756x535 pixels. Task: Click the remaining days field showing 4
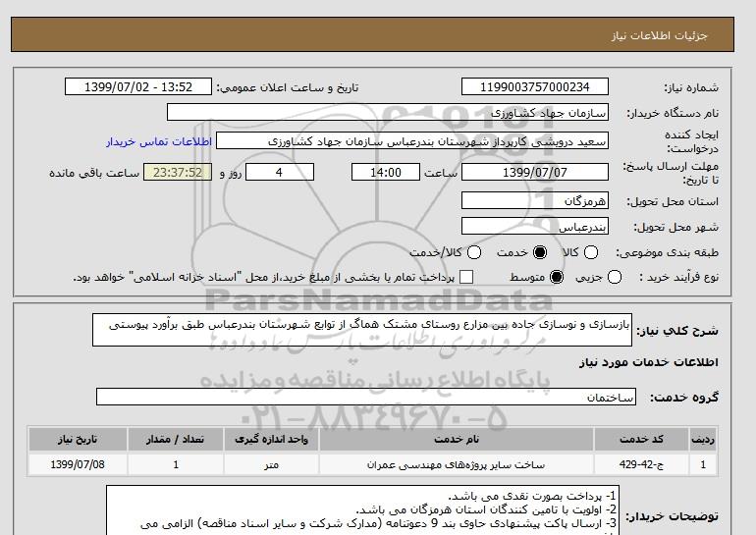pyautogui.click(x=280, y=172)
